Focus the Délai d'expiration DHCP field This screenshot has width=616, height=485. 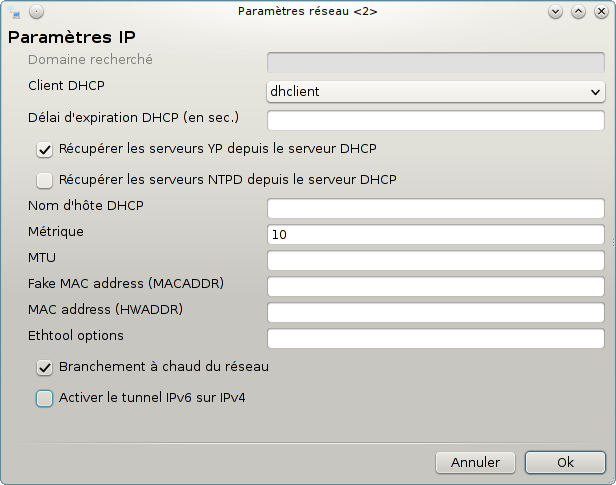[x=436, y=120]
